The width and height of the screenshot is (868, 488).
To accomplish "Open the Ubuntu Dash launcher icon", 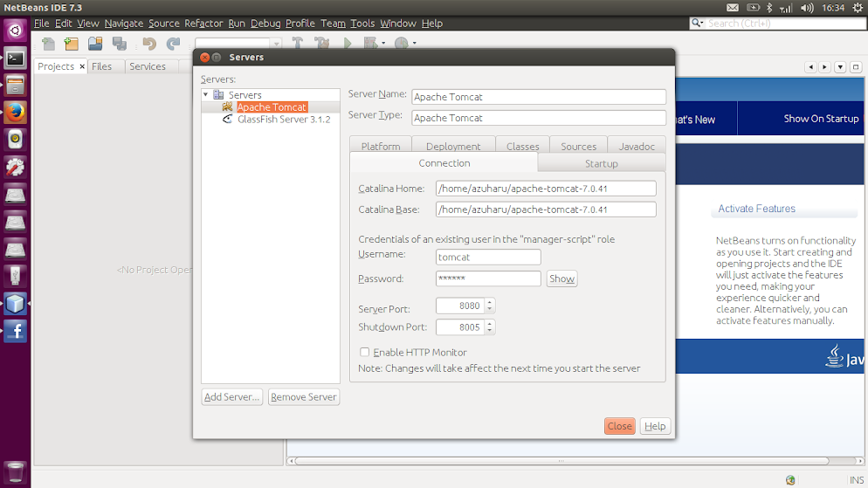I will [15, 31].
